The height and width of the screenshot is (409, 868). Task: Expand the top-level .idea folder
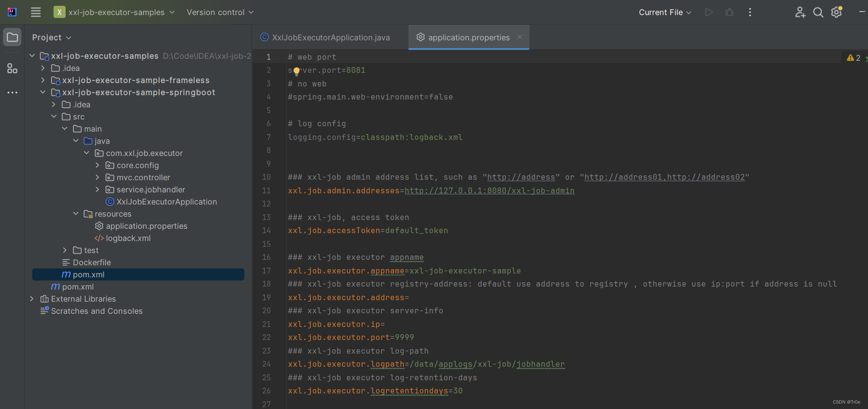tap(43, 68)
